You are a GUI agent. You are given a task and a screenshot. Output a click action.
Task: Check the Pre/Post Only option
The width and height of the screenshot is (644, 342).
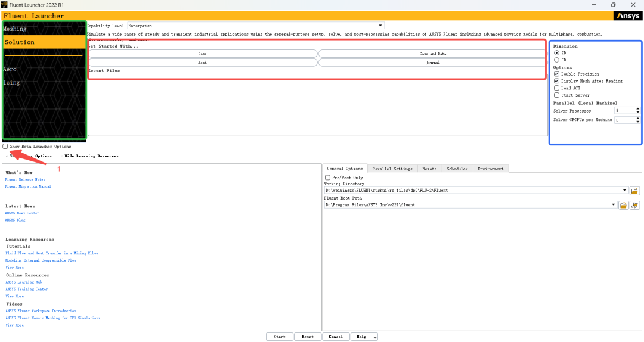[328, 178]
